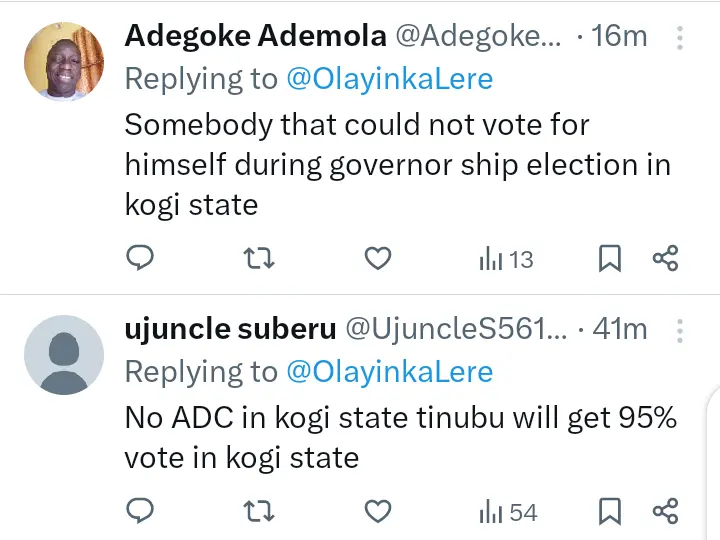
Task: Reply to Adegoke Ademola's tweet
Action: click(140, 259)
